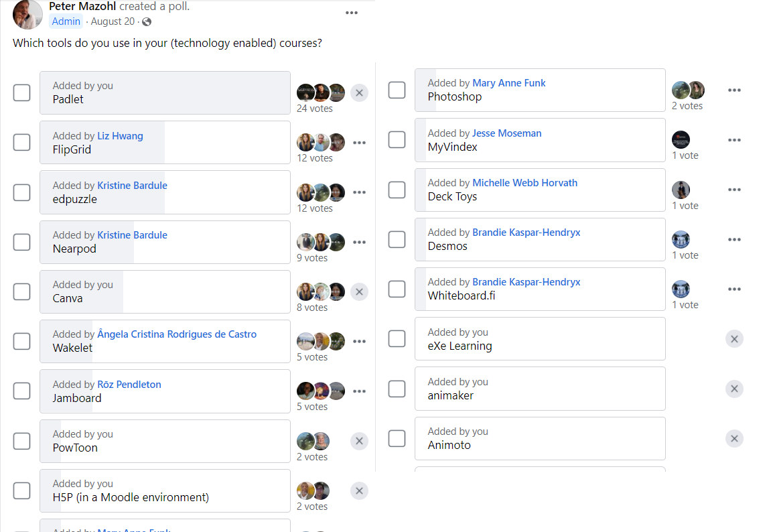The image size is (771, 532).
Task: Select the Deck Toys option text
Action: pos(452,197)
